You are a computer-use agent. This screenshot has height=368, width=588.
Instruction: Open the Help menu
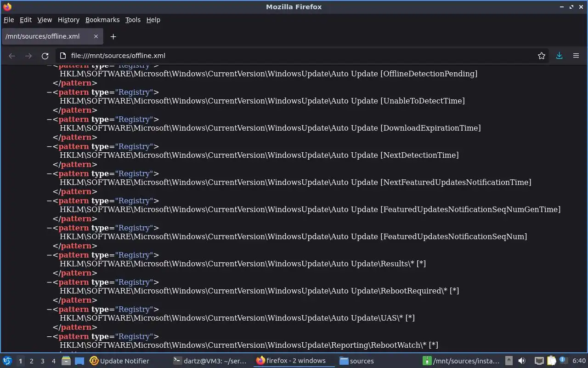[153, 20]
